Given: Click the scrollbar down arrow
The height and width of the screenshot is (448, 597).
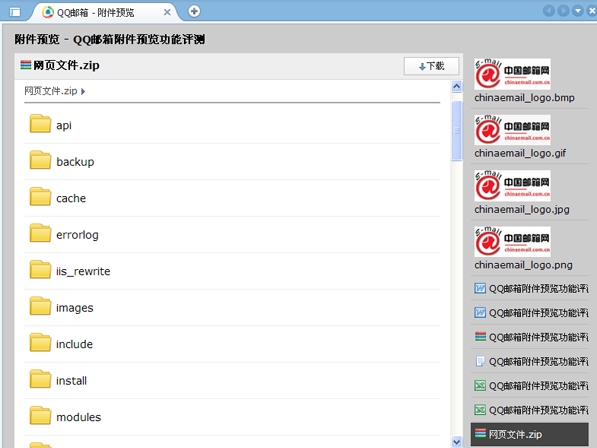Looking at the screenshot, I should (457, 442).
